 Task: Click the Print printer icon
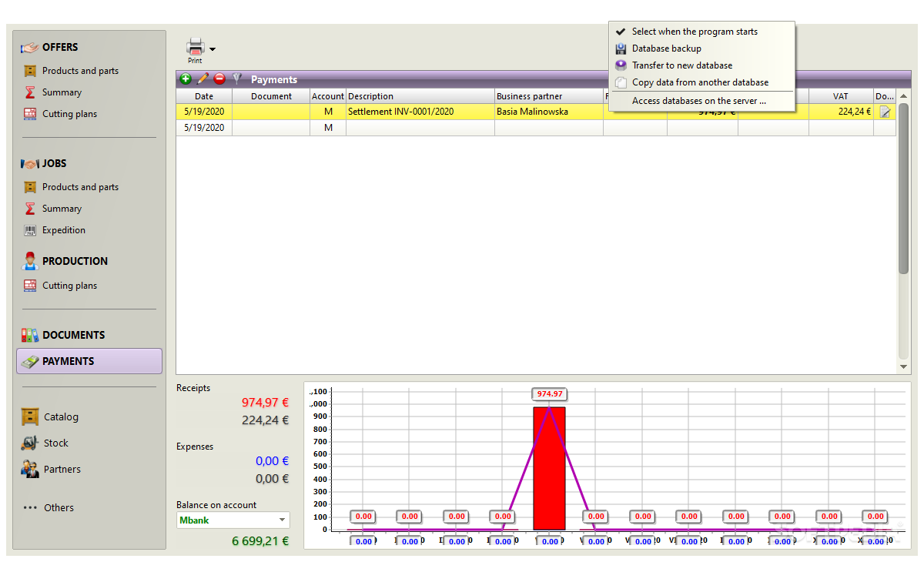point(196,46)
